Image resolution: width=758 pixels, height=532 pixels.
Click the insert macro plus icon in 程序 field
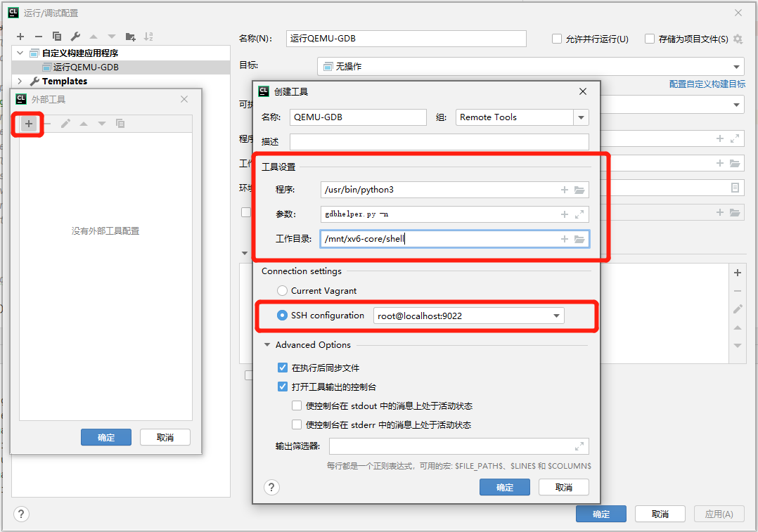[x=564, y=190]
